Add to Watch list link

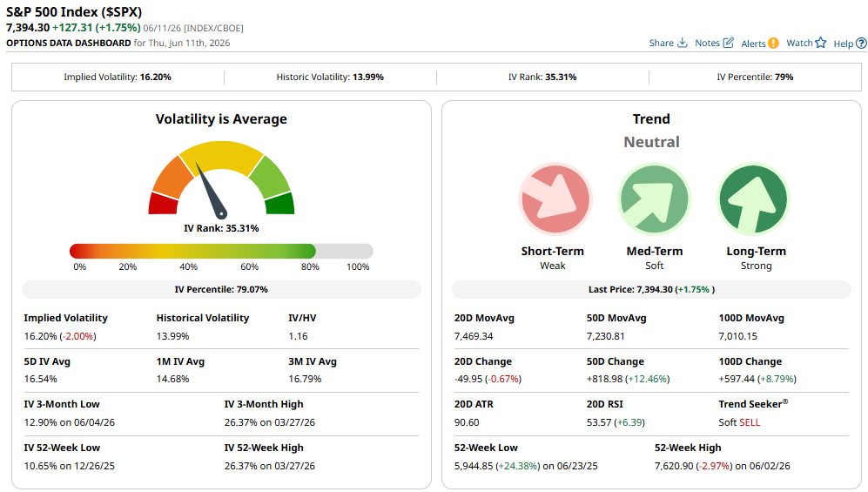[799, 43]
